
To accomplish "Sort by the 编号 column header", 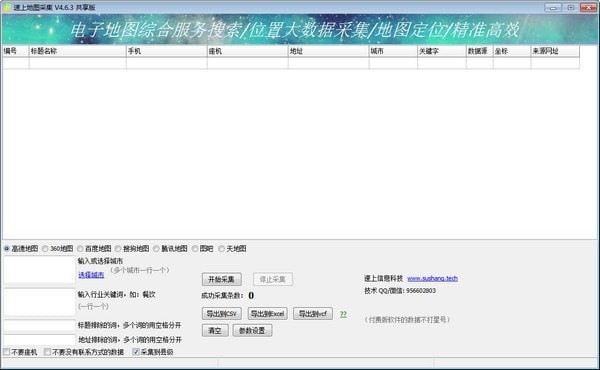I will click(x=15, y=51).
